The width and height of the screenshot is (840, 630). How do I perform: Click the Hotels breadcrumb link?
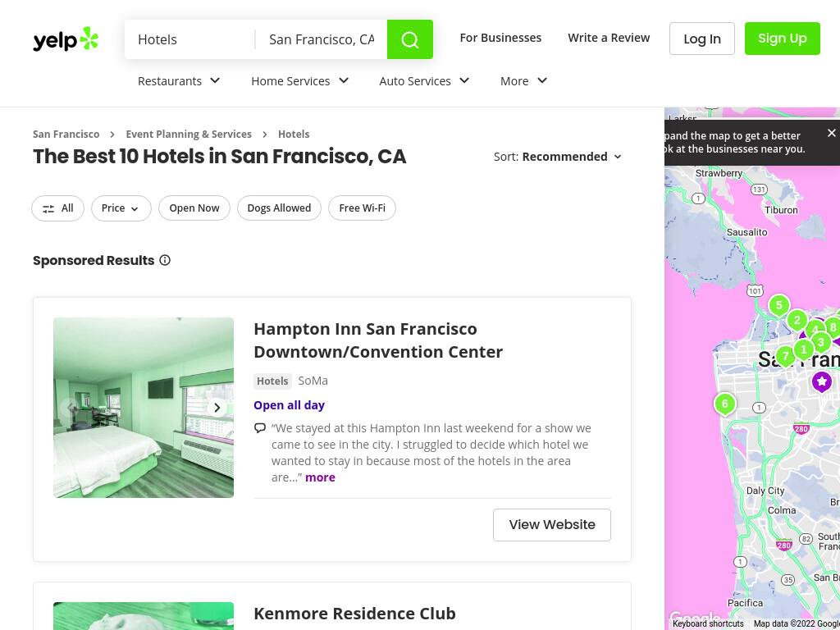point(294,134)
